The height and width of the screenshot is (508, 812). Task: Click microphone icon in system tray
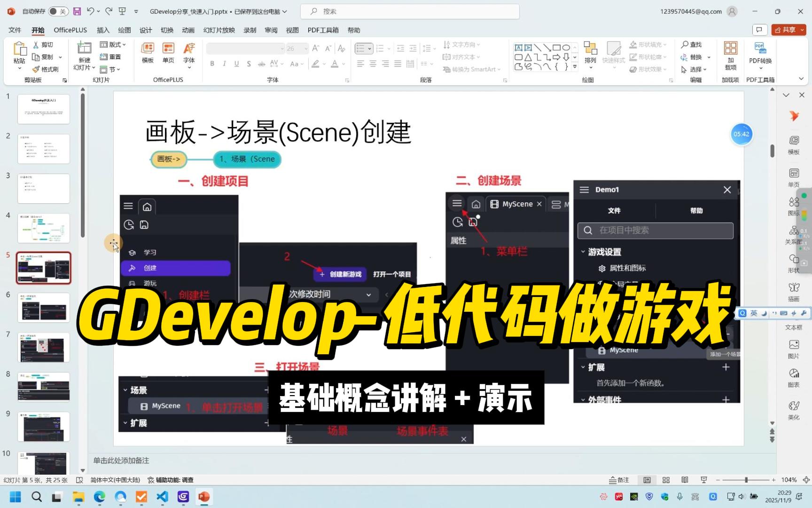pos(679,496)
